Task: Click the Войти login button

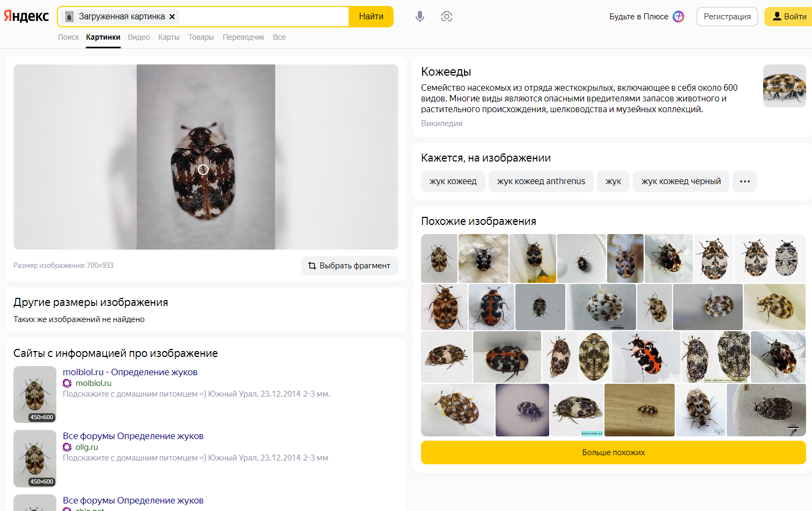Action: click(789, 17)
